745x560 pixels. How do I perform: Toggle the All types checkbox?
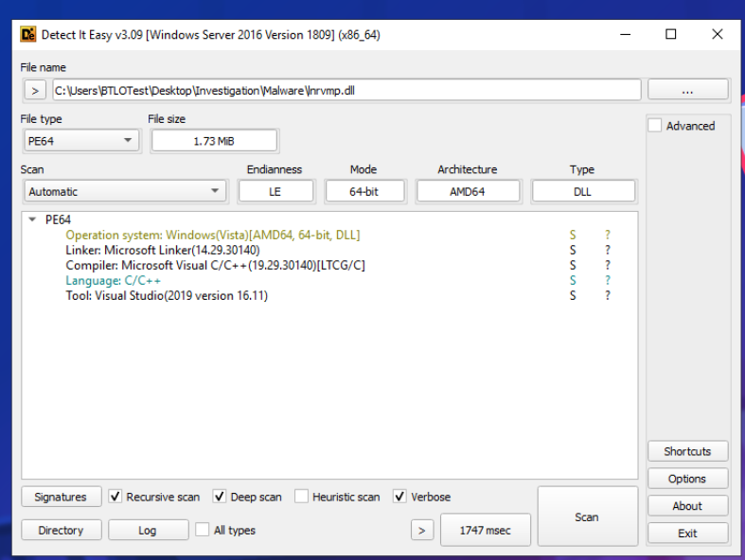pos(203,531)
